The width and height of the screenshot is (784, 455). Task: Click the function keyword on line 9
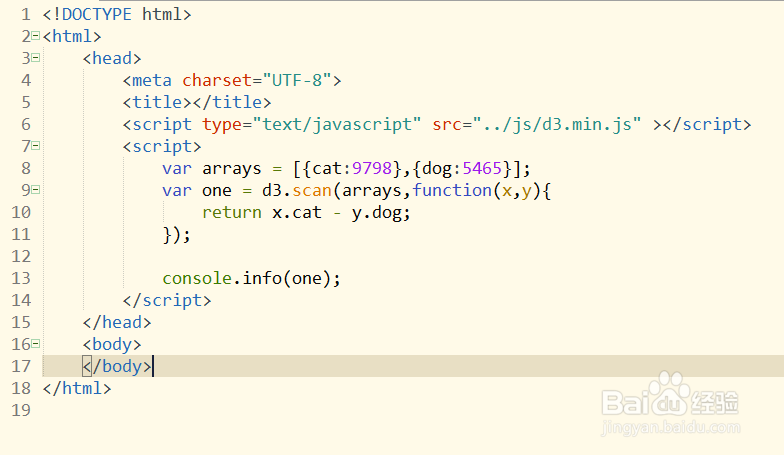coord(452,190)
